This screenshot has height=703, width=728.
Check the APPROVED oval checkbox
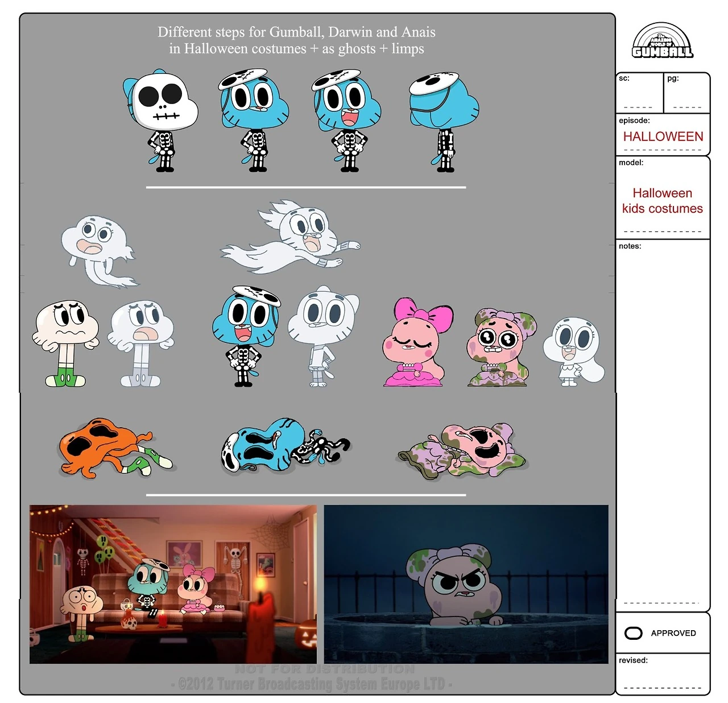point(633,633)
